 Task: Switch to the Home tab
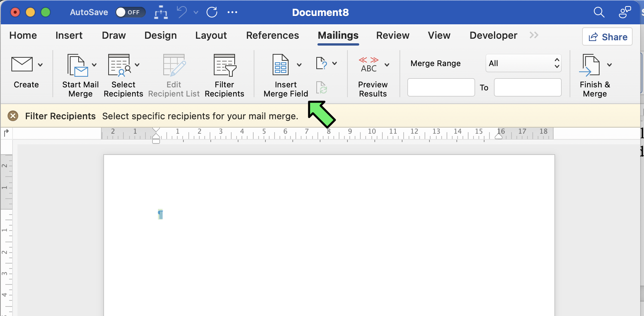[x=23, y=35]
